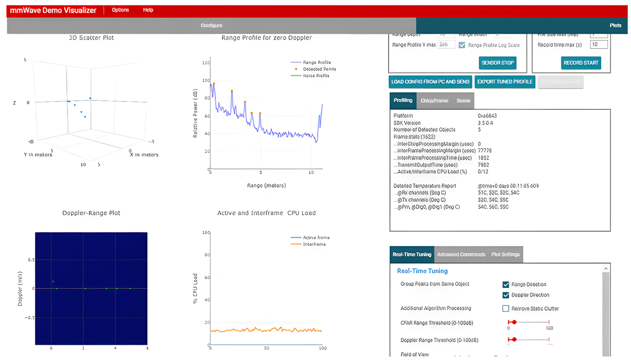Open the Help menu
Image resolution: width=631 pixels, height=364 pixels.
[148, 10]
